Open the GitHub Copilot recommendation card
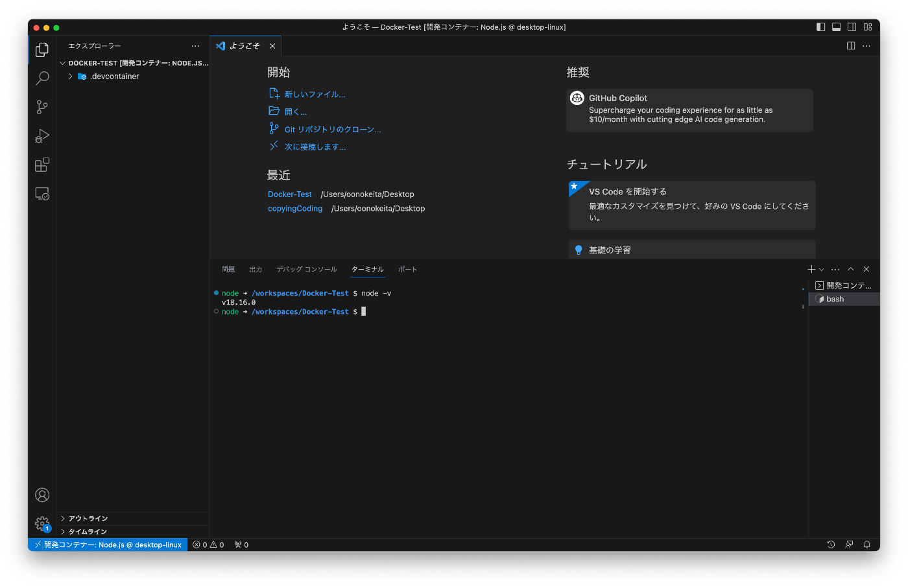 tap(689, 110)
